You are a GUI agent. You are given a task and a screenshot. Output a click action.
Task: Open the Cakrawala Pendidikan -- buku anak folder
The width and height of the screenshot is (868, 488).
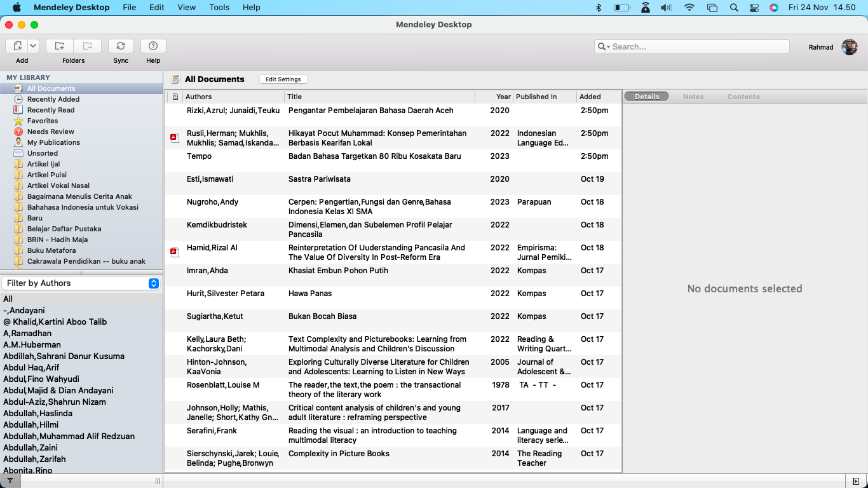click(81, 261)
